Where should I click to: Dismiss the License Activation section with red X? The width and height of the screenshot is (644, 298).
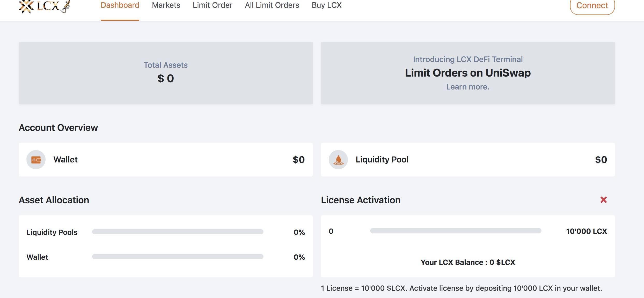(603, 200)
